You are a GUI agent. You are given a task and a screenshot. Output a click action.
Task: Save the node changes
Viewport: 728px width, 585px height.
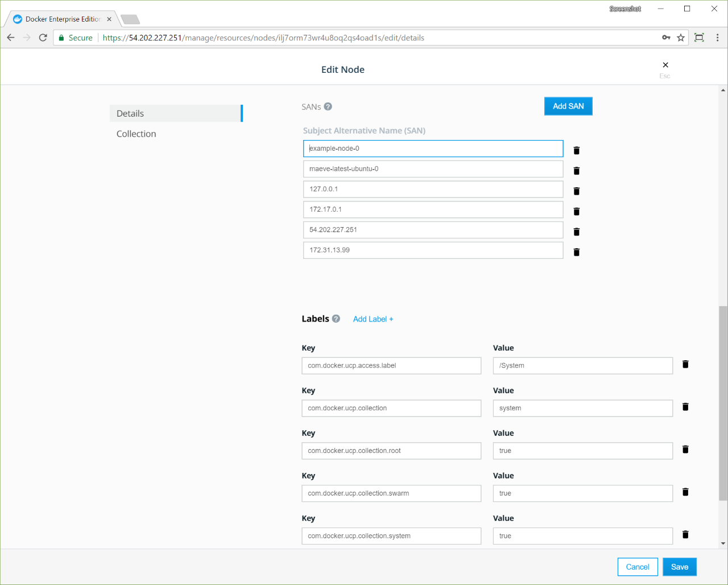[680, 567]
